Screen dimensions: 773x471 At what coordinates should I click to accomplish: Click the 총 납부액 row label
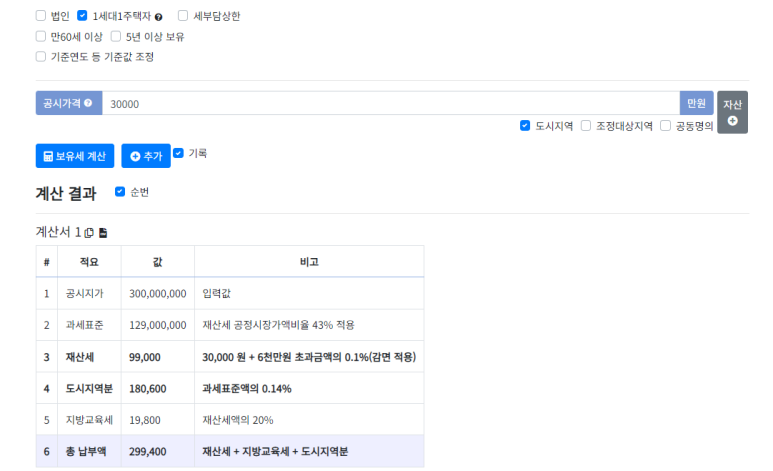point(86,451)
